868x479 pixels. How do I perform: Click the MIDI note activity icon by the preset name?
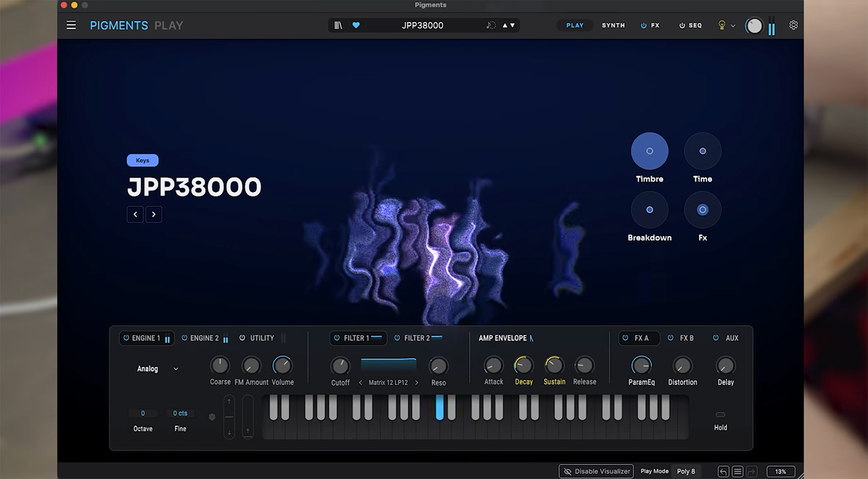491,25
